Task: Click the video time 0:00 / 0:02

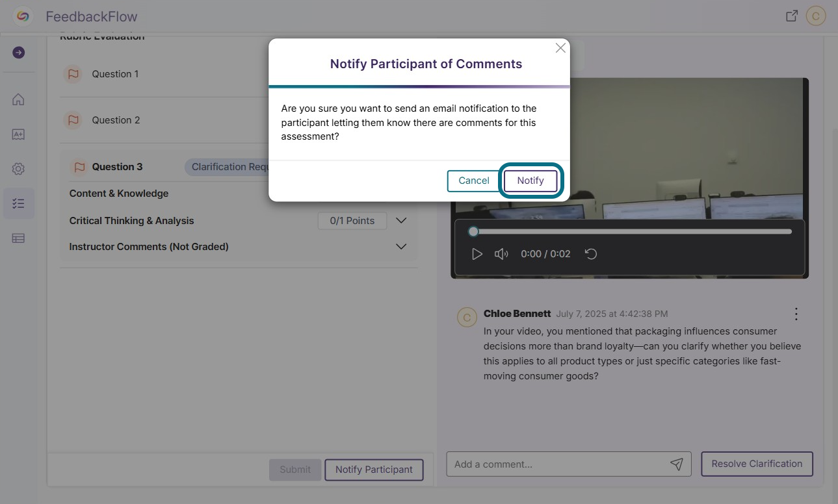Action: point(545,254)
